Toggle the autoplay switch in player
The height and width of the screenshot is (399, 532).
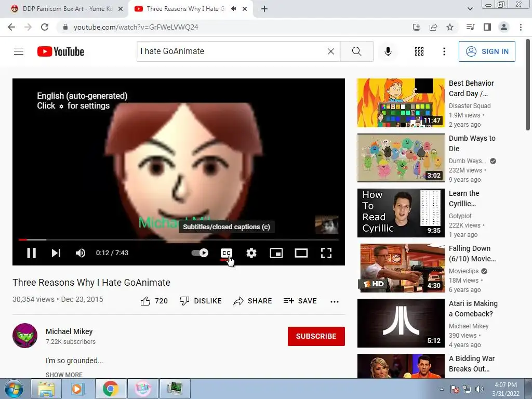pos(200,253)
